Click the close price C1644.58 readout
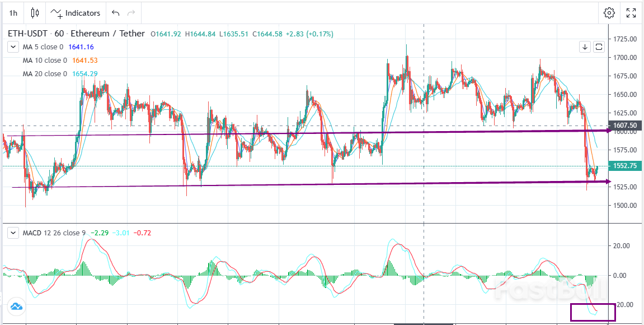 pos(267,34)
